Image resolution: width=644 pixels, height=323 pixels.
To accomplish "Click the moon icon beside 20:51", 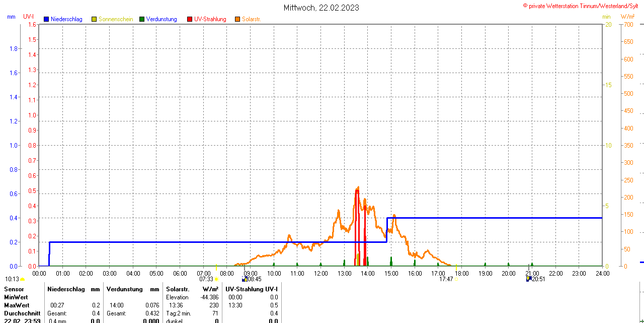I will [529, 279].
